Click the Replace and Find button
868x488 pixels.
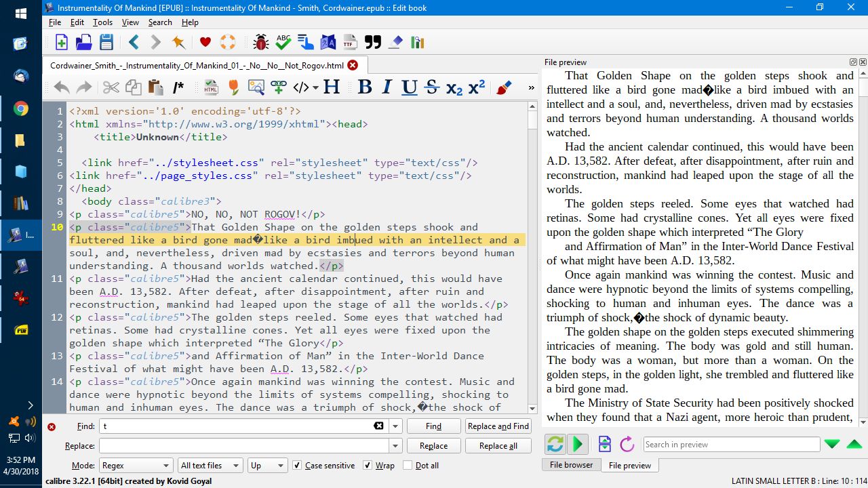point(498,426)
